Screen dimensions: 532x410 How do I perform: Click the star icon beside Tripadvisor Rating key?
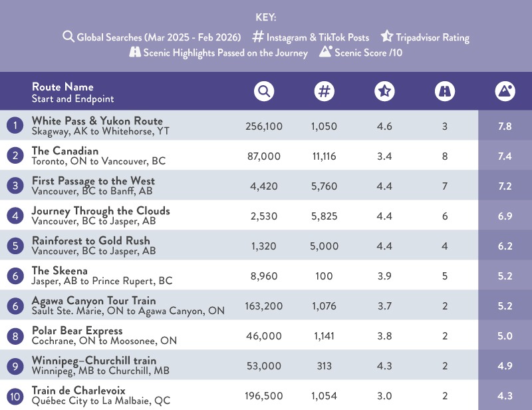386,37
